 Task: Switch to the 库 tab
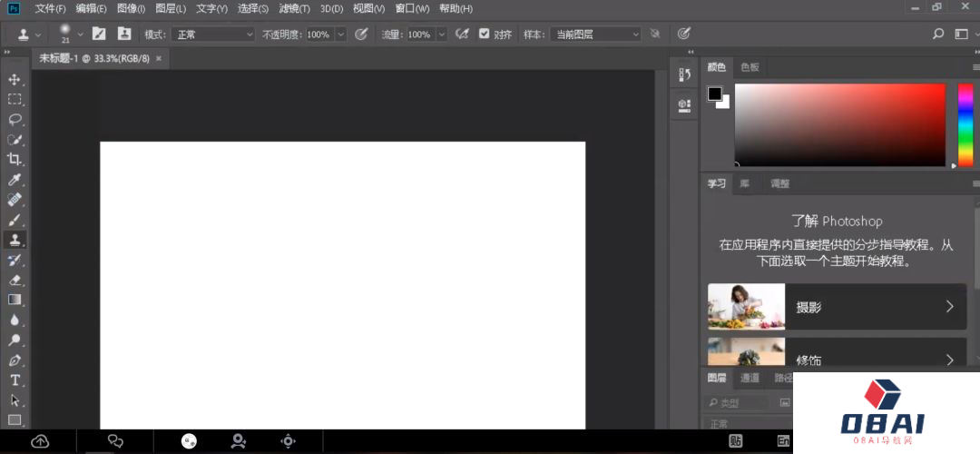[744, 183]
